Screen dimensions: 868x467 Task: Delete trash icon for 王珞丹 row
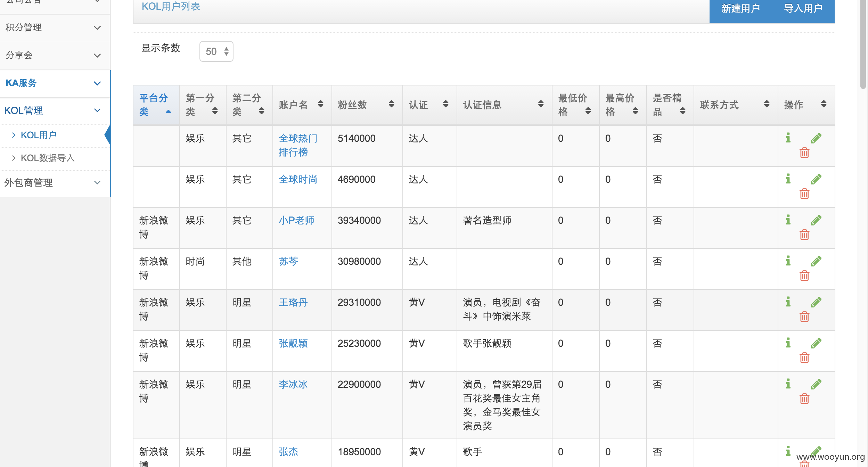click(804, 317)
